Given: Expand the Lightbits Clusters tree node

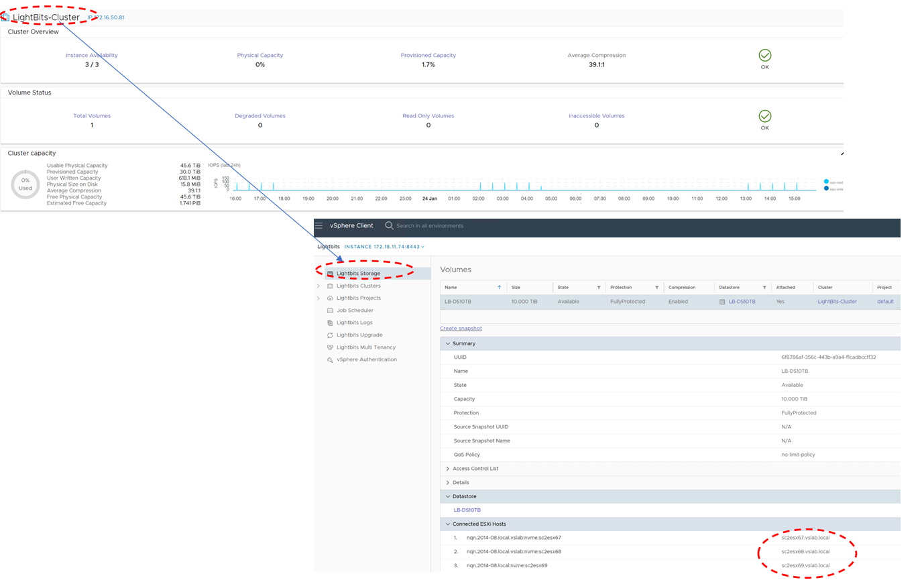Looking at the screenshot, I should point(319,286).
